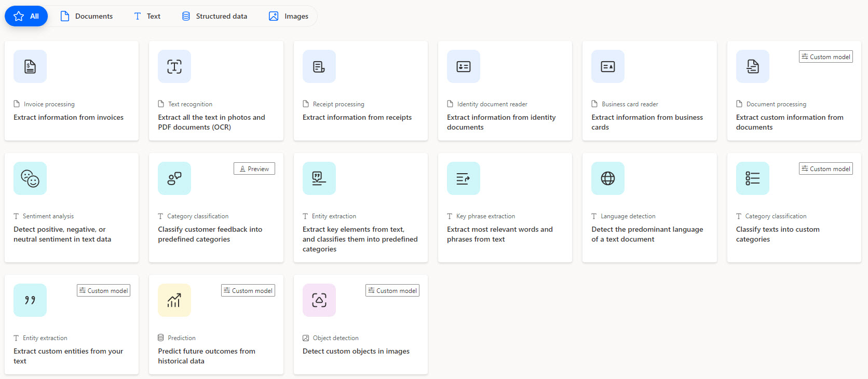Open 'Extract information from receipts' link
This screenshot has width=868, height=379.
[x=357, y=118]
